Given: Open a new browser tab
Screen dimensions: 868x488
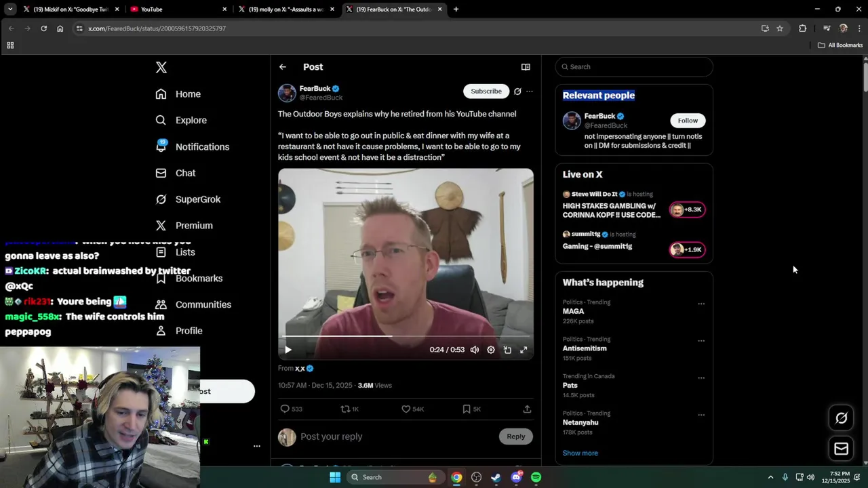Looking at the screenshot, I should tap(456, 9).
